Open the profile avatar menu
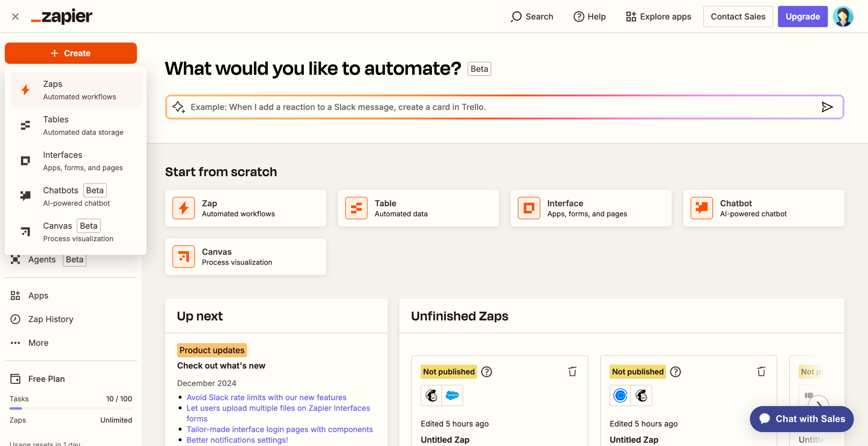 pyautogui.click(x=843, y=16)
